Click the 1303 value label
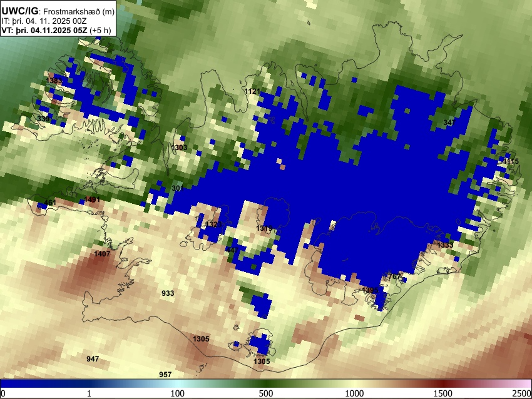Screen dimensions: 532x399 click(x=179, y=148)
